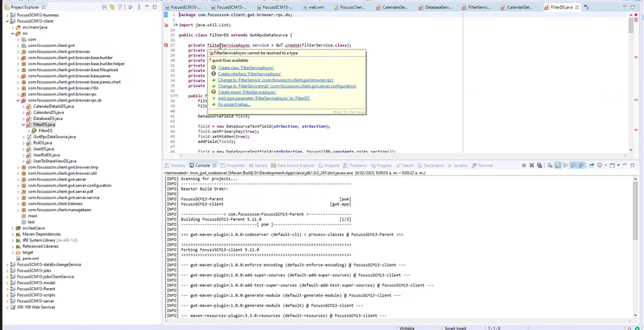This screenshot has width=644, height=330.
Task: Select the FocussSCM13-server project
Action: tap(35, 301)
